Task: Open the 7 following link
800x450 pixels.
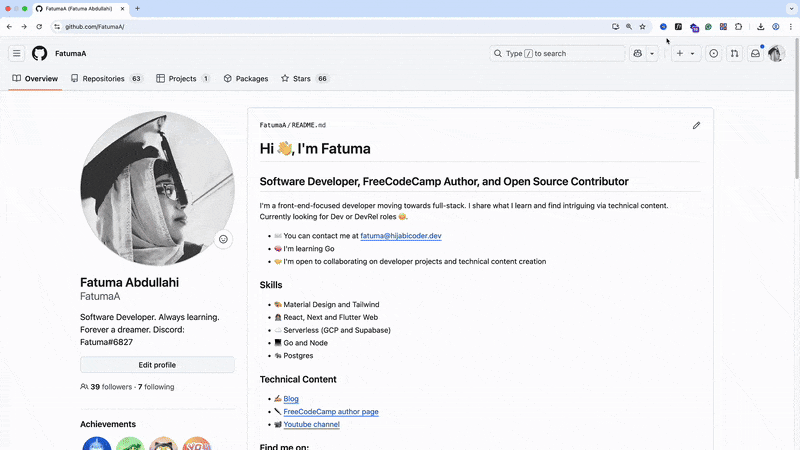Action: pyautogui.click(x=156, y=387)
